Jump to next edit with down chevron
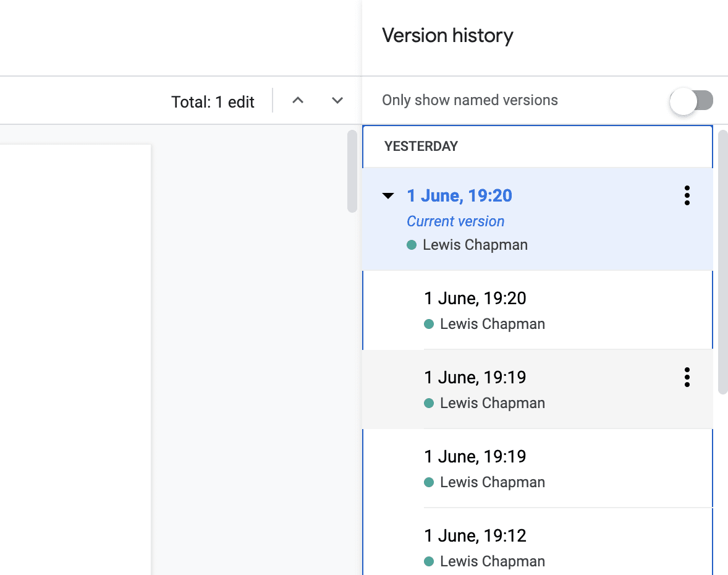The height and width of the screenshot is (575, 728). pyautogui.click(x=337, y=100)
